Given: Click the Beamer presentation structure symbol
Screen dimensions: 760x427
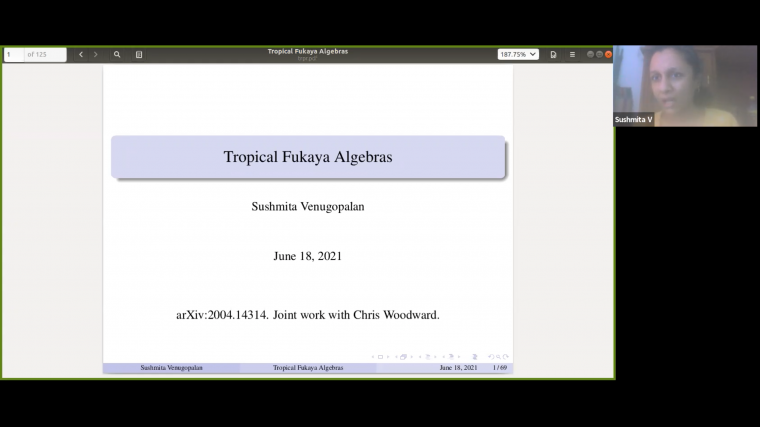Looking at the screenshot, I should click(x=475, y=357).
